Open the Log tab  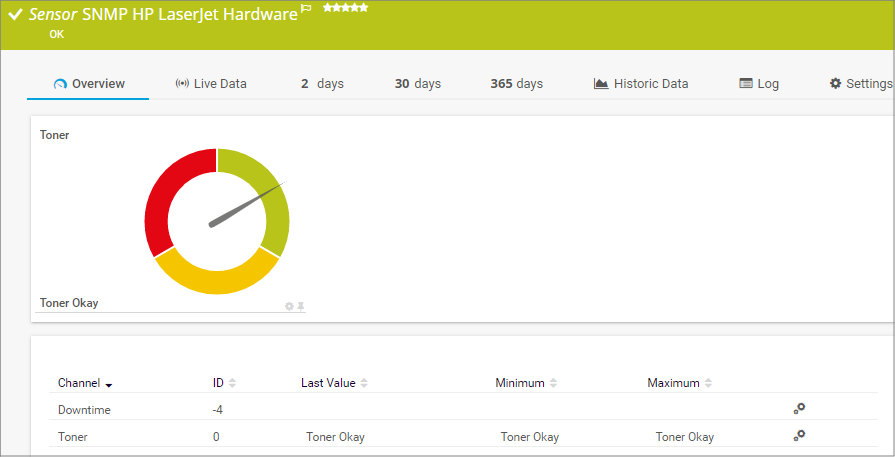(x=759, y=84)
